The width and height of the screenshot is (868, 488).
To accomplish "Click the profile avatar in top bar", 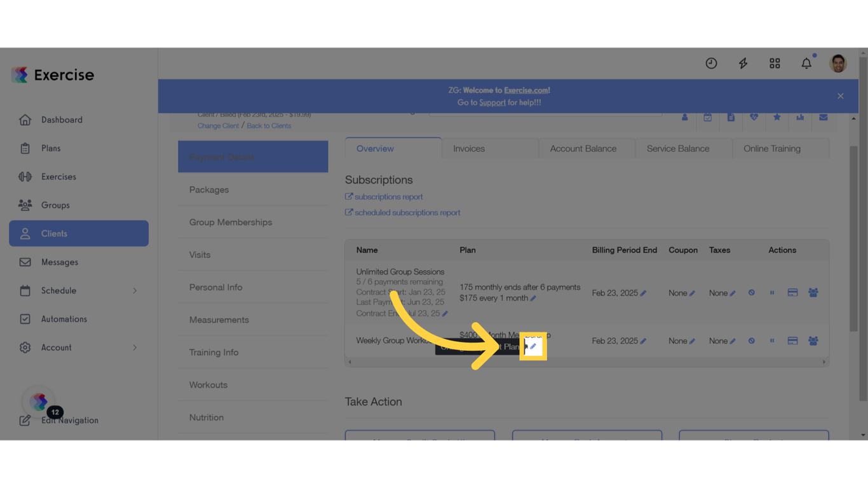I will pos(837,63).
